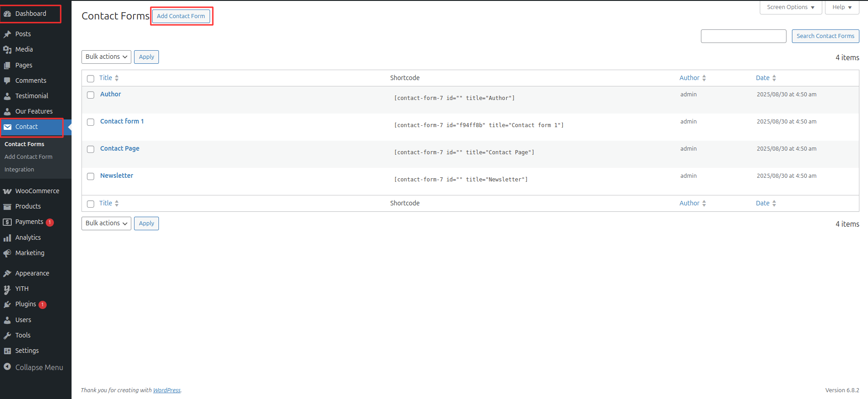The width and height of the screenshot is (868, 399).
Task: Click the YITH logo icon
Action: (7, 289)
